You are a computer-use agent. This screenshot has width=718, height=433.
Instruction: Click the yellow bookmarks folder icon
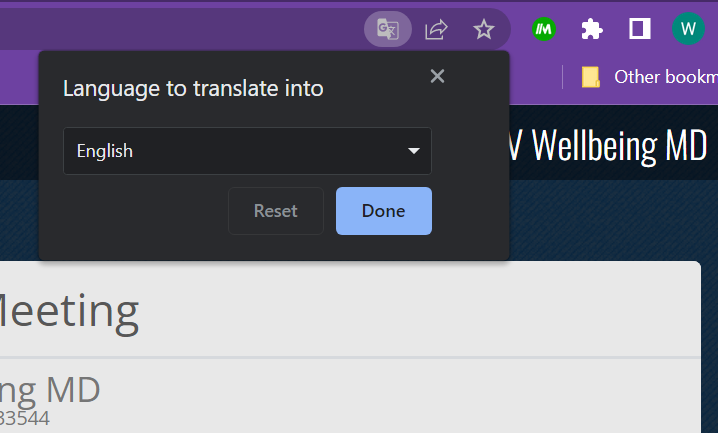pos(591,76)
